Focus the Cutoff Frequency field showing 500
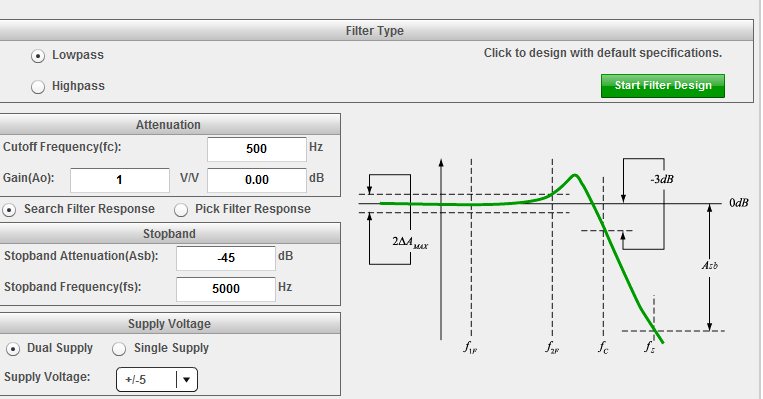763x399 pixels. coord(256,149)
